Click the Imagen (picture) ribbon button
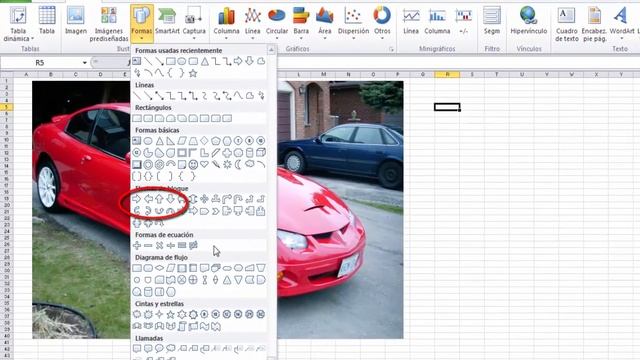 [76, 20]
